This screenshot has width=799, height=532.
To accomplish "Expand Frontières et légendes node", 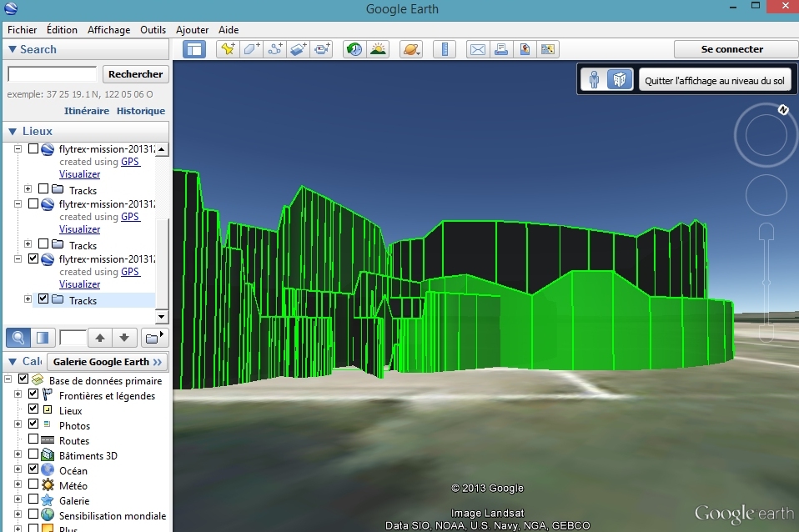I will coord(18,394).
